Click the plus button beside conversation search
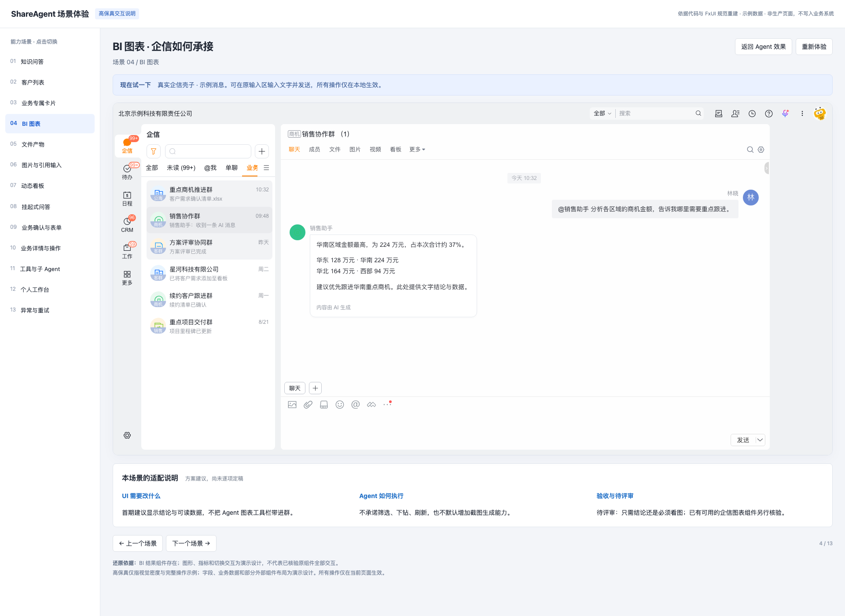 [262, 151]
